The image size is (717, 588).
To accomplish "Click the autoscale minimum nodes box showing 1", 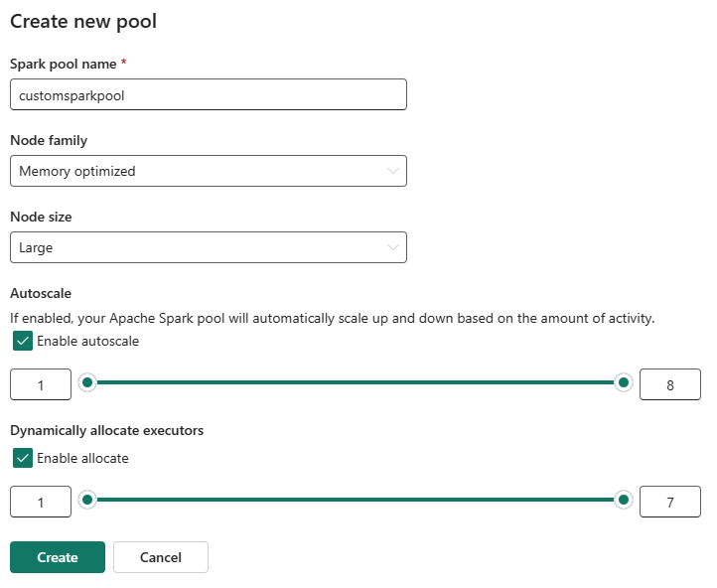I will [x=41, y=384].
